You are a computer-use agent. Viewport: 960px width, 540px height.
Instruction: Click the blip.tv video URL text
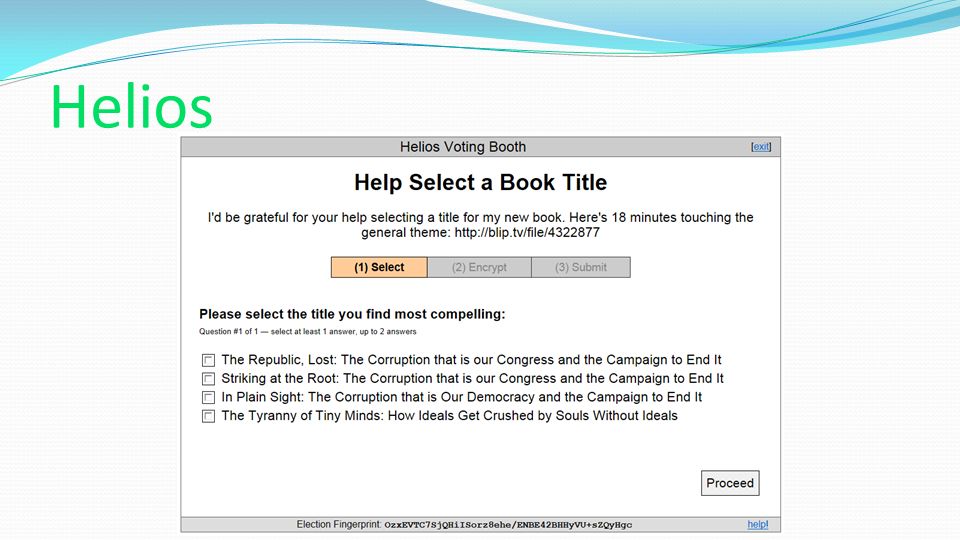(x=527, y=233)
